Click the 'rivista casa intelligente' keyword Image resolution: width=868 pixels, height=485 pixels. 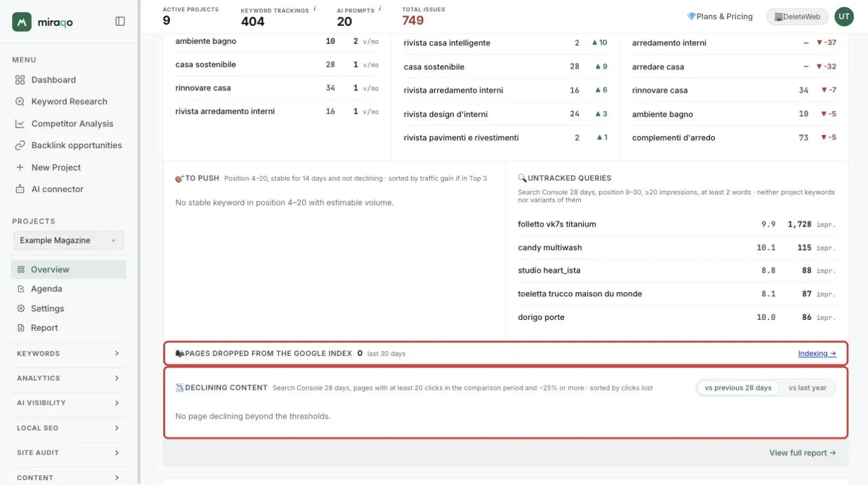point(447,43)
